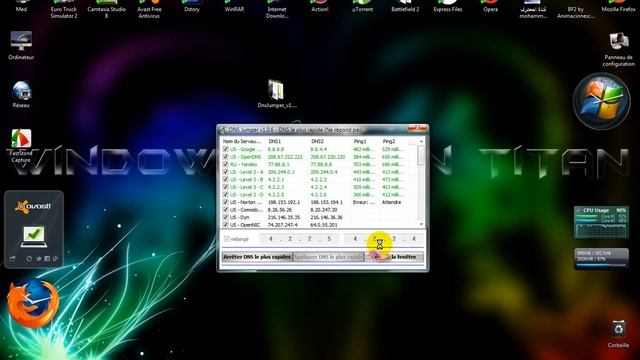Uncheck the US - OpenNIC checkbox

click(x=225, y=225)
